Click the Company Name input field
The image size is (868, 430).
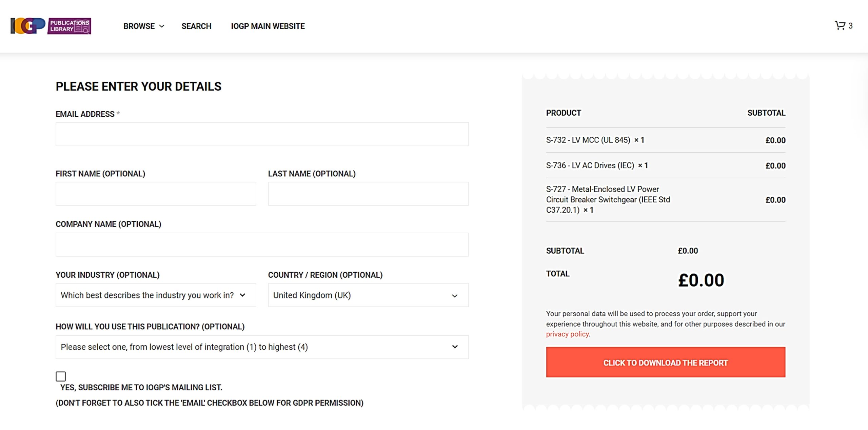262,245
